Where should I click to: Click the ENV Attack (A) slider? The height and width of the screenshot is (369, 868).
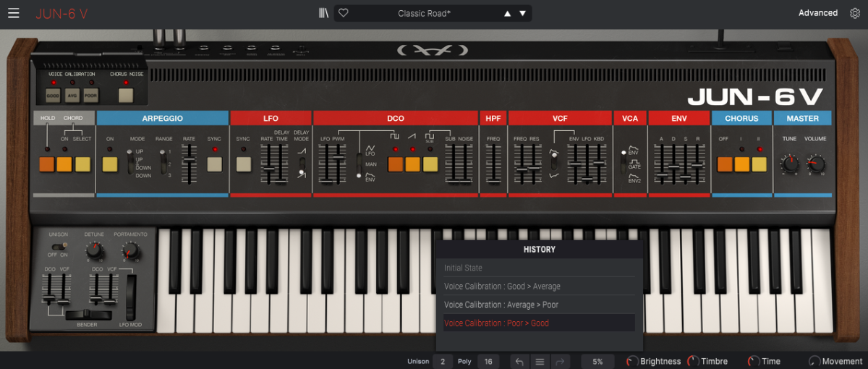[x=660, y=164]
